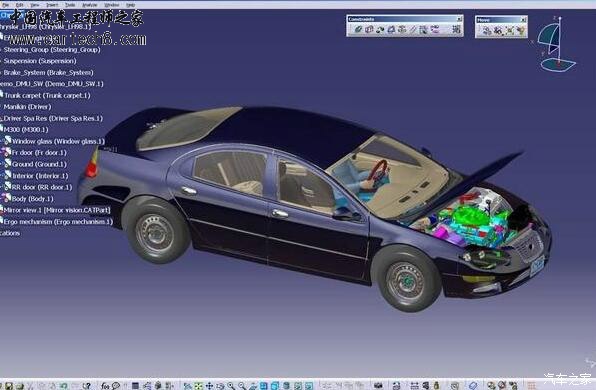Click the Zoom In magnifier icon
The width and height of the screenshot is (596, 390).
(231, 386)
